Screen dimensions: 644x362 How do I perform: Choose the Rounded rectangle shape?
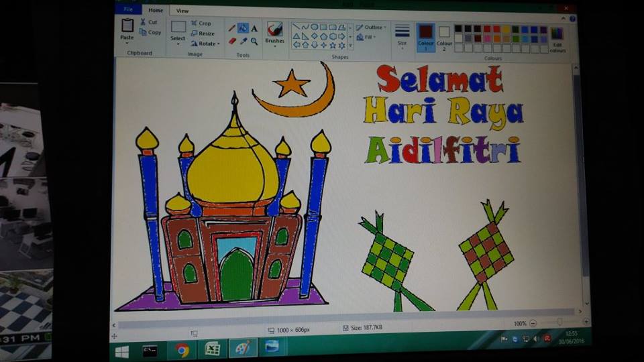(x=332, y=27)
